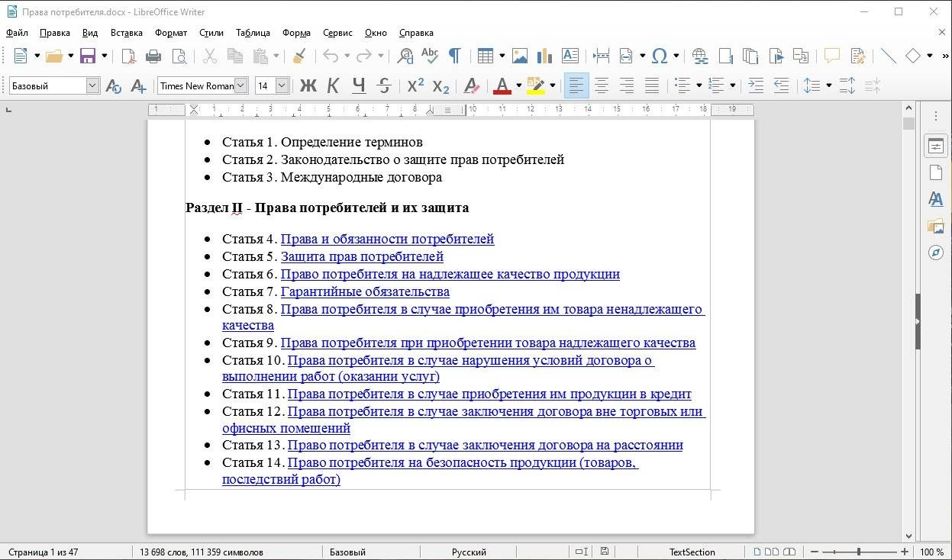The image size is (952, 560).
Task: Insert a page break
Action: (x=601, y=56)
